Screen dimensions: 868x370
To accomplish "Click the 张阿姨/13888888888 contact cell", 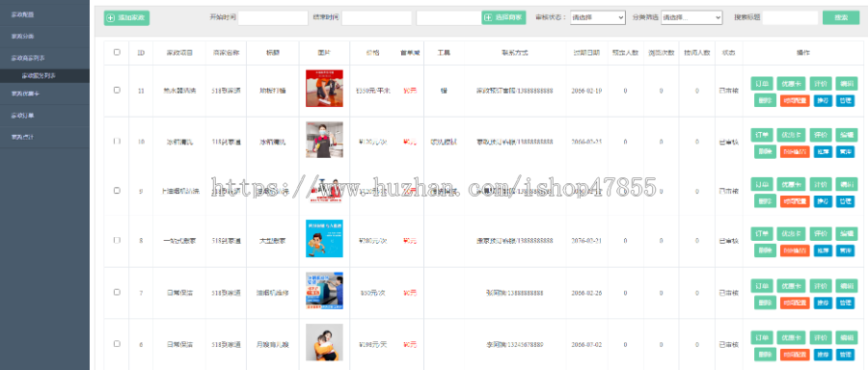I will [514, 293].
